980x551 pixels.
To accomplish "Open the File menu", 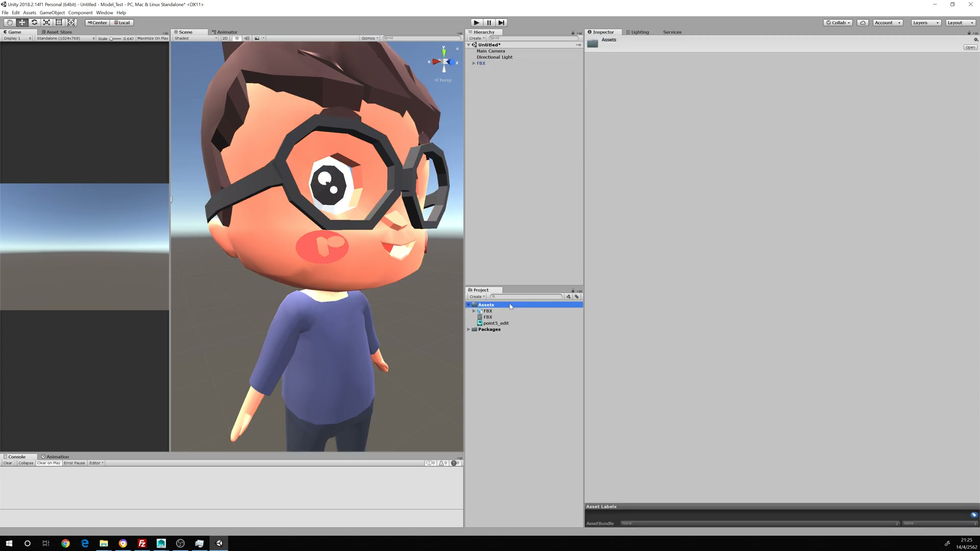I will point(5,13).
